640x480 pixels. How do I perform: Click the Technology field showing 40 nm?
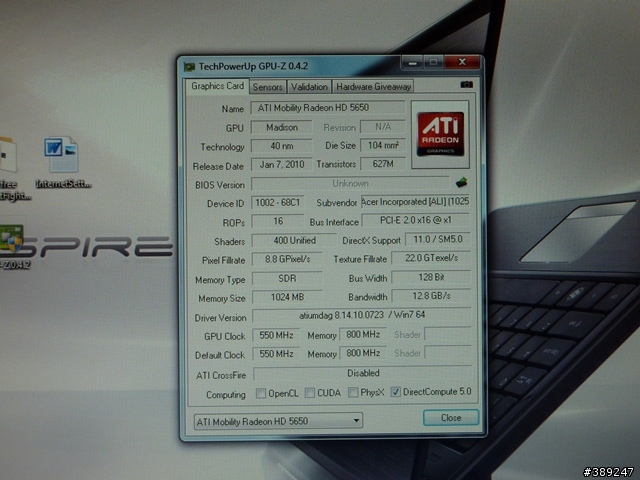(282, 146)
